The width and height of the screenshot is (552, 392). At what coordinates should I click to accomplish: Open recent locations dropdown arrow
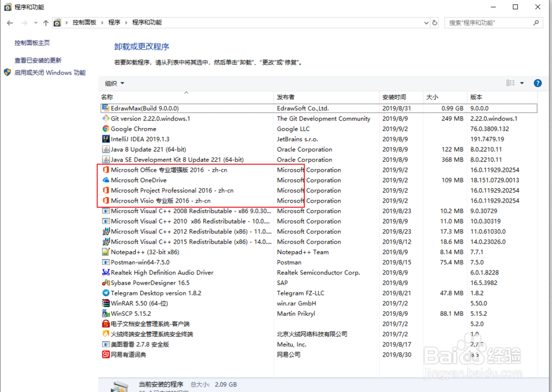coord(35,23)
